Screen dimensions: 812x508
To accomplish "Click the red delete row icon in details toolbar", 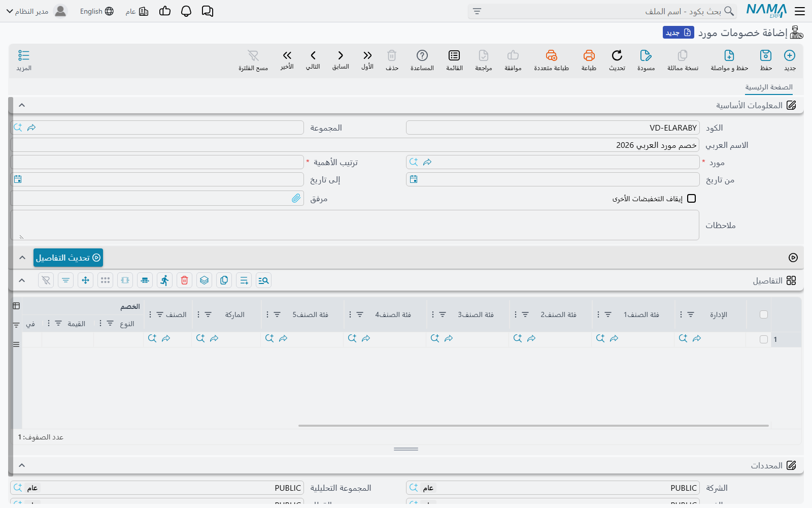I will 184,280.
